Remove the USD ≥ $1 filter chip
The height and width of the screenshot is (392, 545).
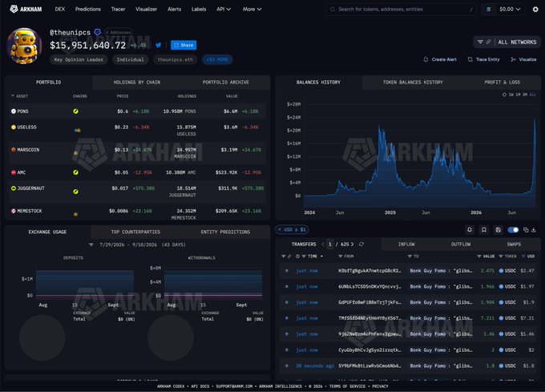(280, 230)
